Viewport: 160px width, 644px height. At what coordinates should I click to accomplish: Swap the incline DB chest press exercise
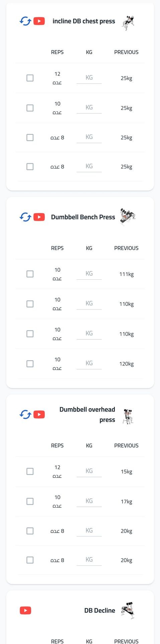(x=25, y=21)
